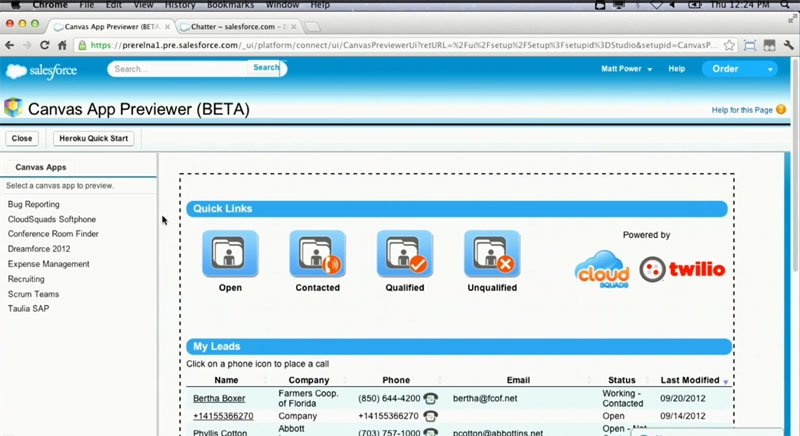Open the History menu
This screenshot has width=800, height=436.
180,5
